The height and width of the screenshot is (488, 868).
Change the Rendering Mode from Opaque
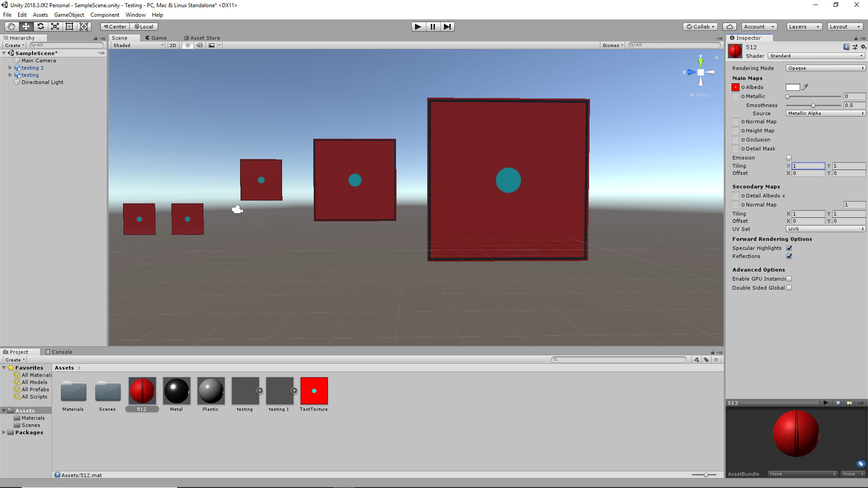825,68
